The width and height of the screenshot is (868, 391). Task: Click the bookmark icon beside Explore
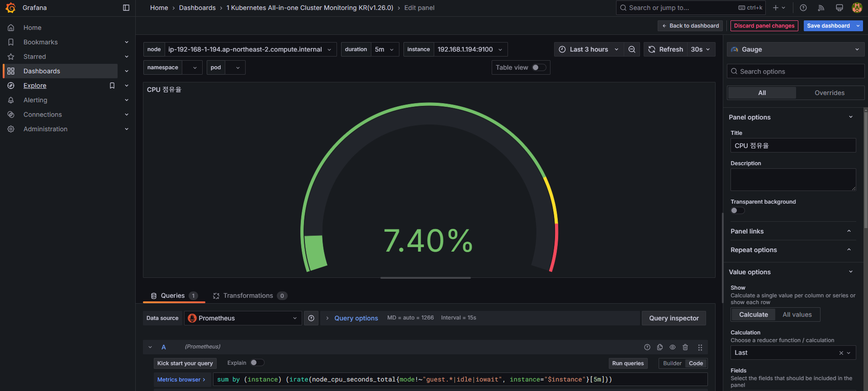[x=112, y=86]
